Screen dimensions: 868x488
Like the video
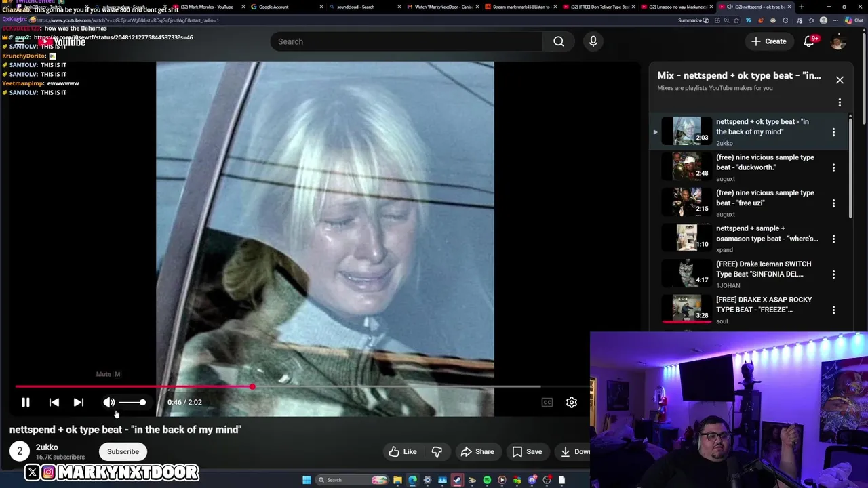(403, 451)
